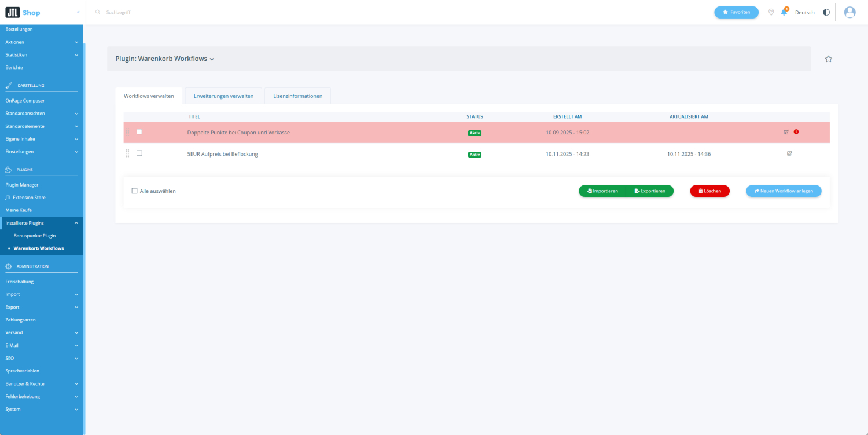Expand the Installierte Plugins menu chevron
This screenshot has width=868, height=435.
pyautogui.click(x=76, y=222)
